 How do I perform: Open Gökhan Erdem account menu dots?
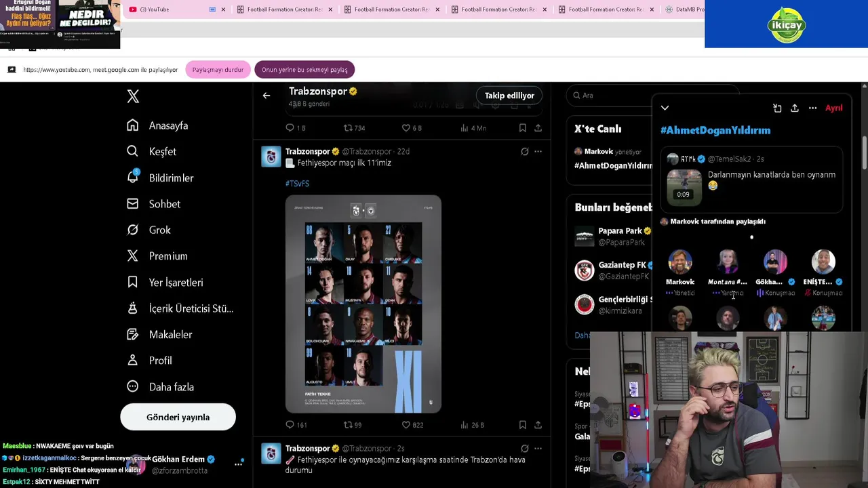coord(239,464)
